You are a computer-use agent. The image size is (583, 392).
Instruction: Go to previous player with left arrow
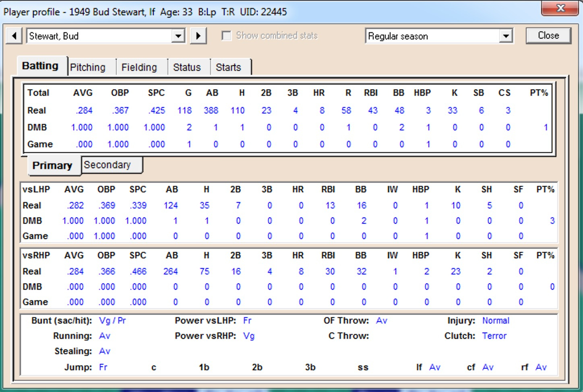coord(14,36)
